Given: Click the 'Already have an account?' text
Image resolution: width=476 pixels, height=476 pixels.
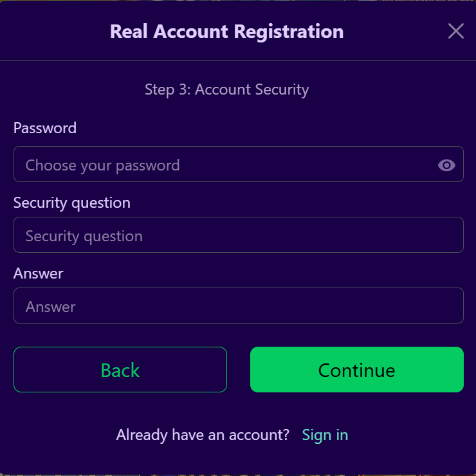Looking at the screenshot, I should (x=203, y=435).
